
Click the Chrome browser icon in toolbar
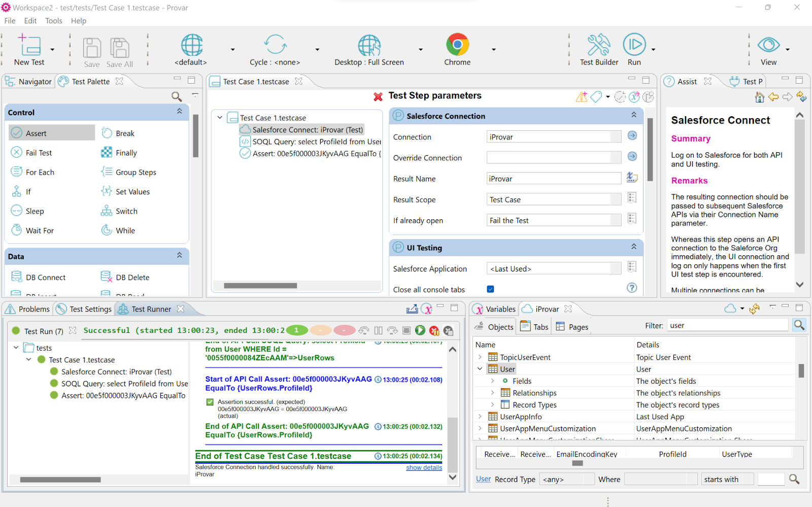(457, 45)
